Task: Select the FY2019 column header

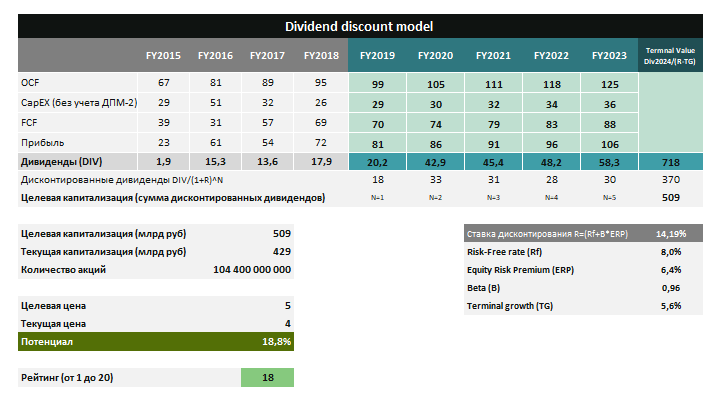Action: click(x=377, y=55)
